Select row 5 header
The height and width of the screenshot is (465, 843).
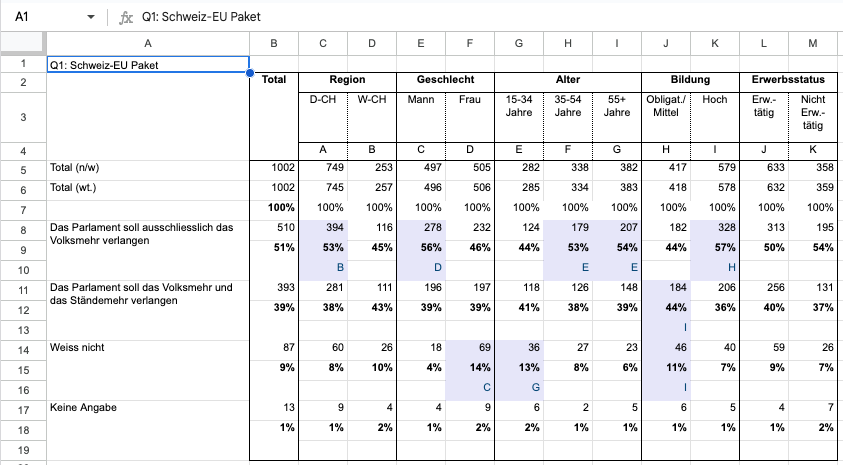tap(23, 168)
